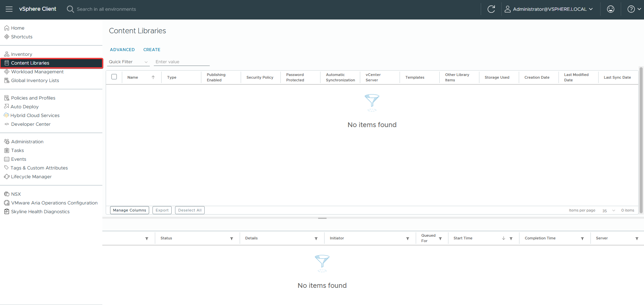
Task: Filter the first tasks column
Action: pyautogui.click(x=147, y=238)
